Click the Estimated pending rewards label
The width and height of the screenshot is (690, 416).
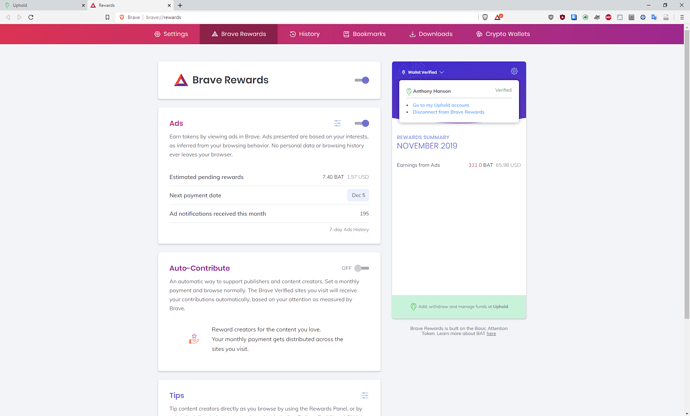click(206, 177)
